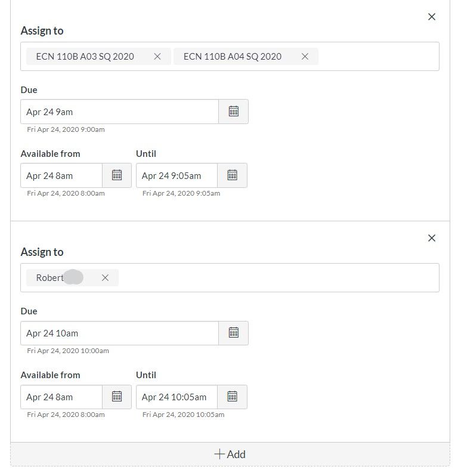Remove ECN 110B A03 SQ 2020 section
The width and height of the screenshot is (458, 476).
pyautogui.click(x=157, y=57)
